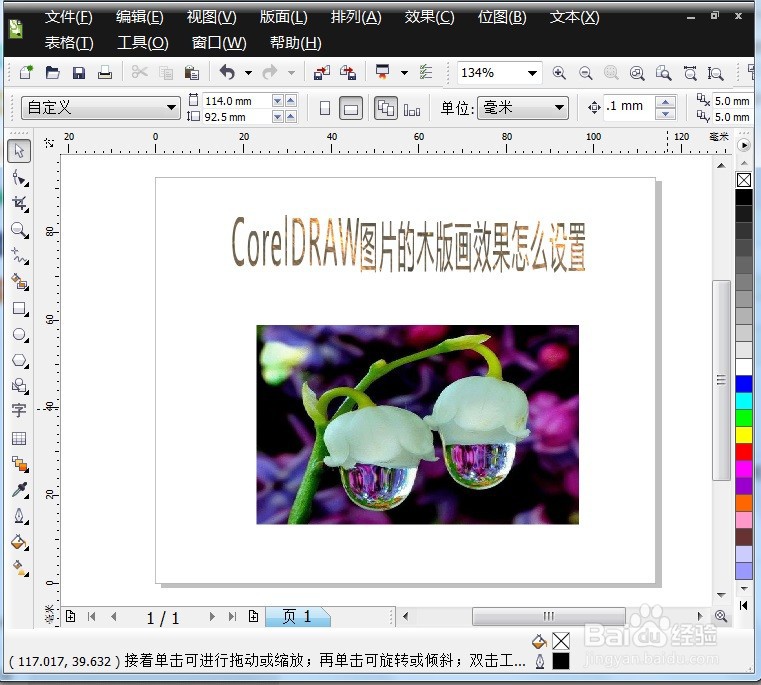
Task: Pick the no-color X swatch in palette
Action: click(x=744, y=180)
